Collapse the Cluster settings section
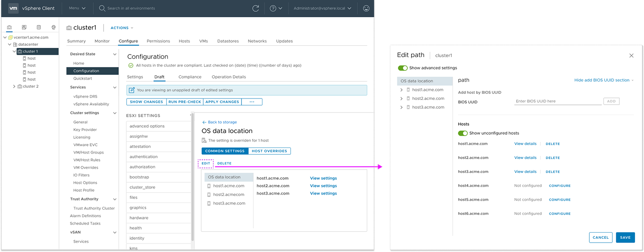This screenshot has height=252, width=644. point(115,113)
